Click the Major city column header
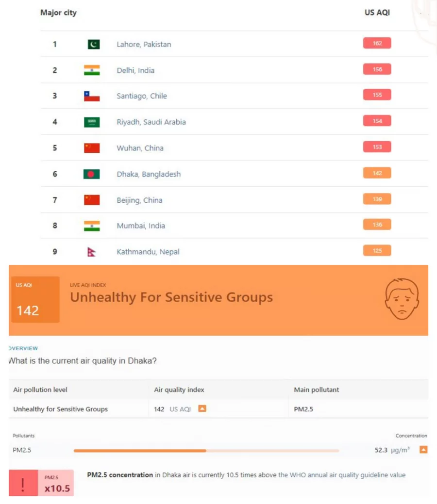This screenshot has width=437, height=504. pyautogui.click(x=58, y=13)
